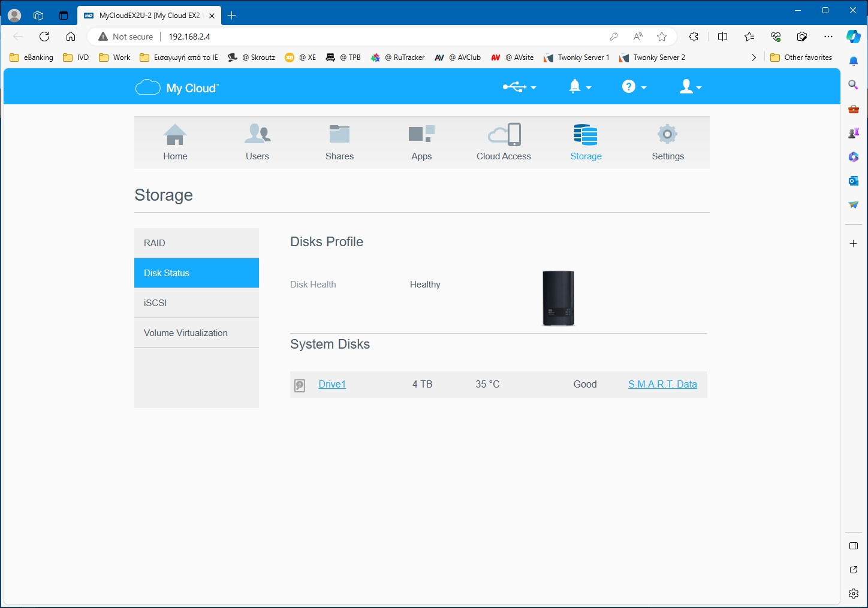The width and height of the screenshot is (868, 608).
Task: Select the RAID sidebar tab
Action: [197, 243]
